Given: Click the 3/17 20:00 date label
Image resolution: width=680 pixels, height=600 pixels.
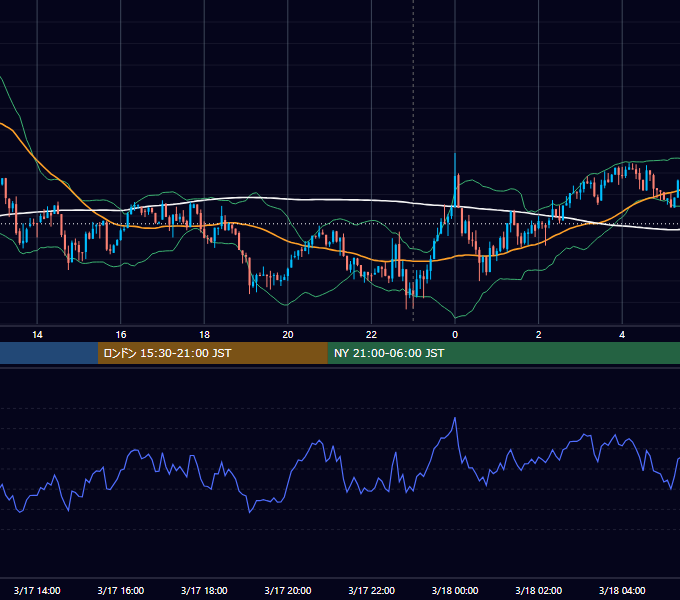Looking at the screenshot, I should point(288,590).
